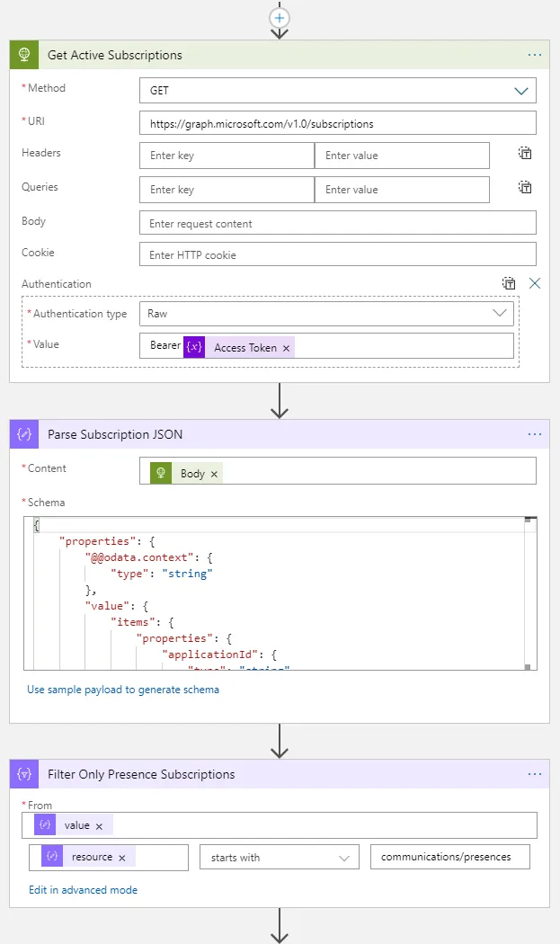Remove the Body chip from Content
The height and width of the screenshot is (944, 560).
point(214,475)
